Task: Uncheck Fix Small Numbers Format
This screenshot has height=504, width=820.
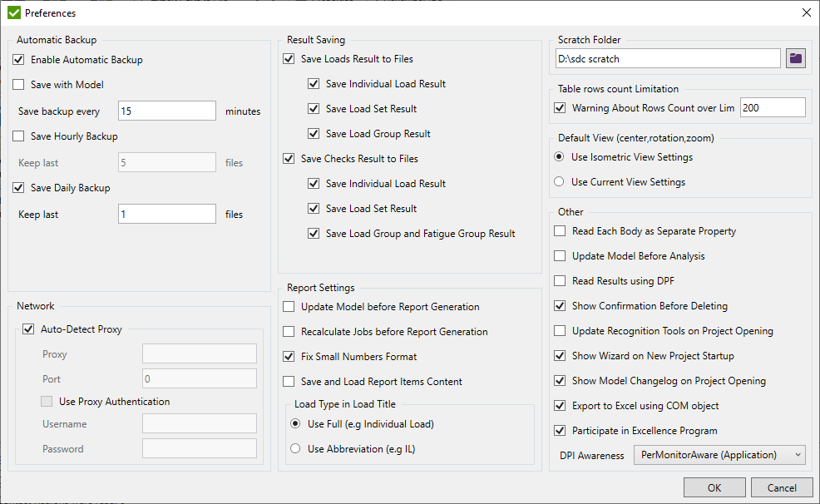Action: (288, 356)
